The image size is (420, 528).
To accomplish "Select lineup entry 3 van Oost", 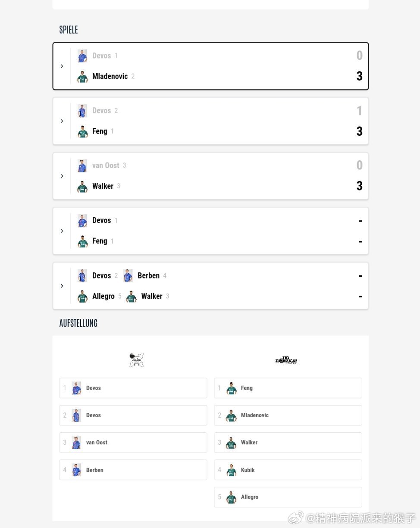I will coord(133,443).
